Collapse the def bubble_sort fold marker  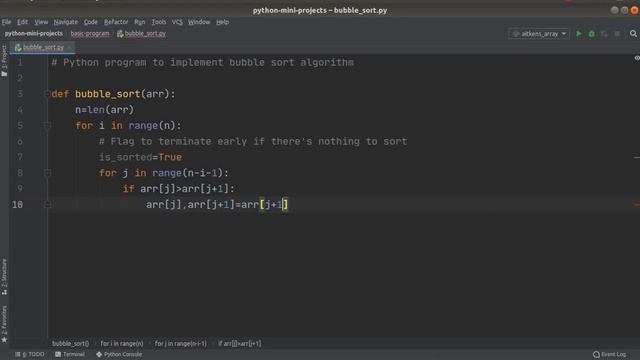[47, 94]
